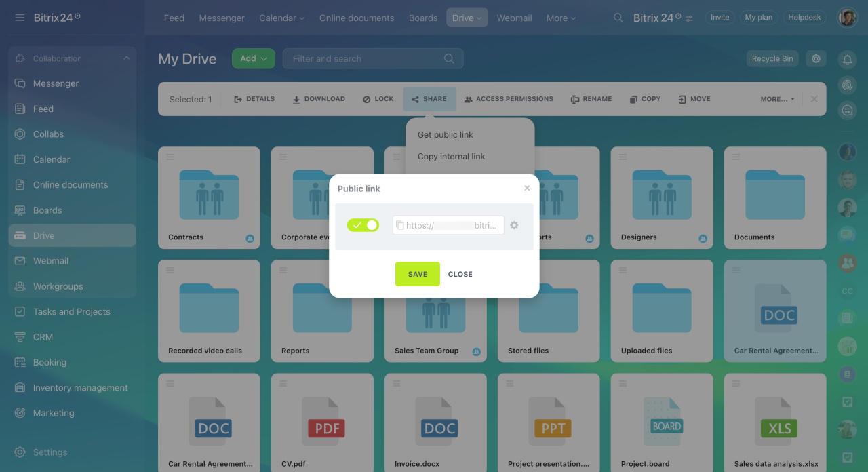Screen dimensions: 868x472
Task: Copy the public link using the copy icon
Action: pos(400,225)
